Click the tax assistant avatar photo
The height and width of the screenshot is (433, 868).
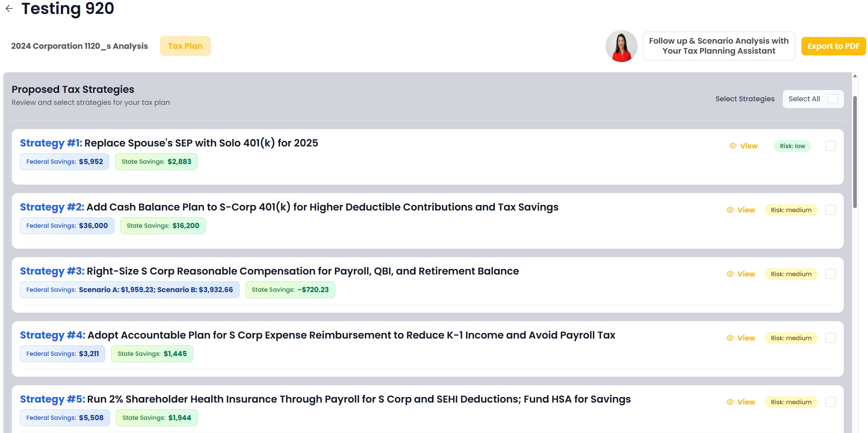[x=621, y=46]
